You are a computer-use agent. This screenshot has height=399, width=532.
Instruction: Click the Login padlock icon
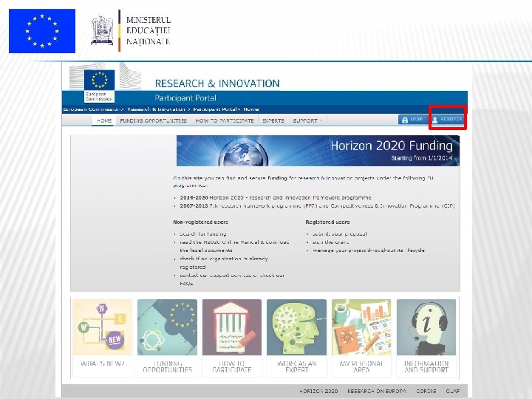pyautogui.click(x=404, y=120)
